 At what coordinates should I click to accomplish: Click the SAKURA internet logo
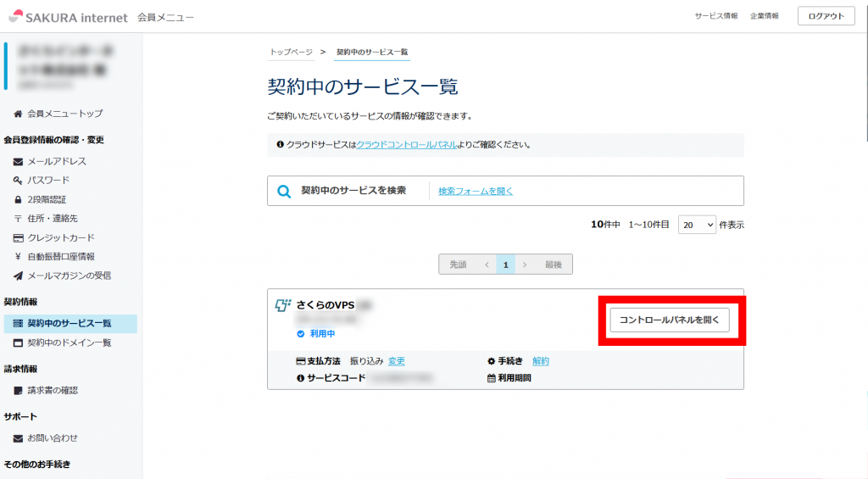(x=68, y=17)
